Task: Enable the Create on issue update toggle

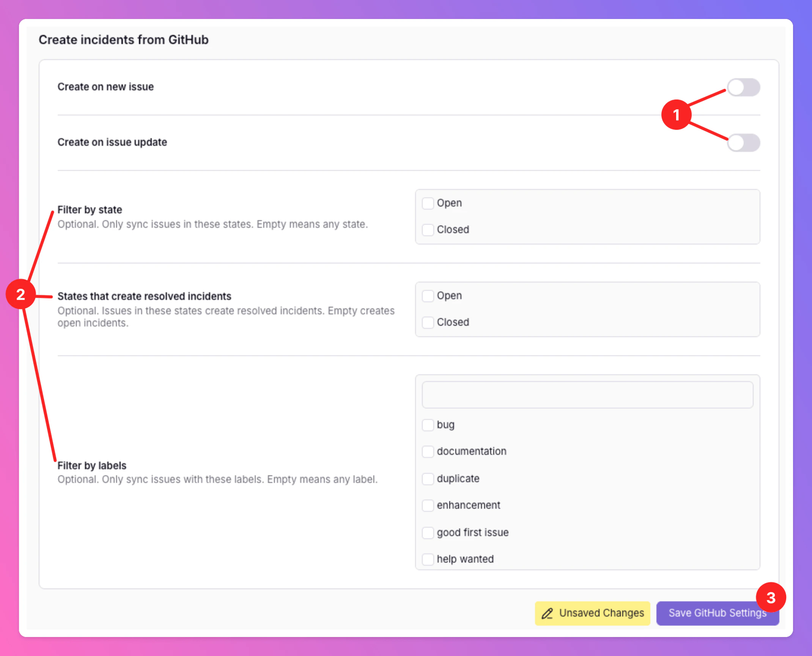Action: pyautogui.click(x=743, y=143)
